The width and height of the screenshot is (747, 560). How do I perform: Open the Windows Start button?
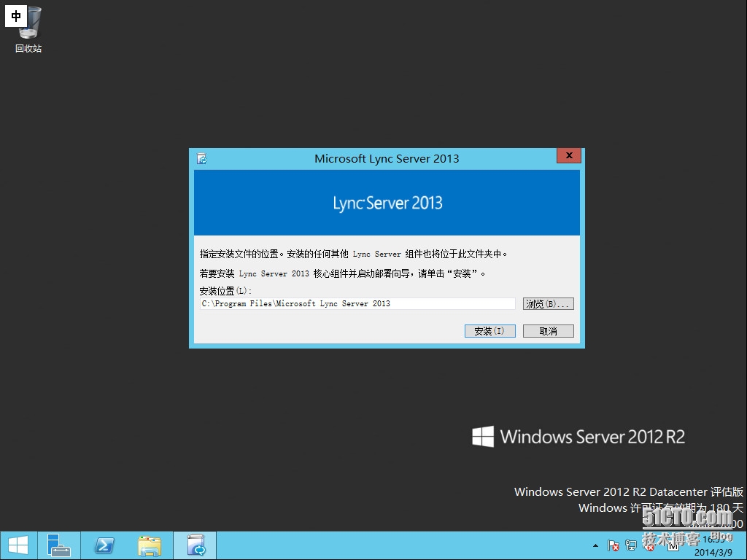click(x=18, y=545)
